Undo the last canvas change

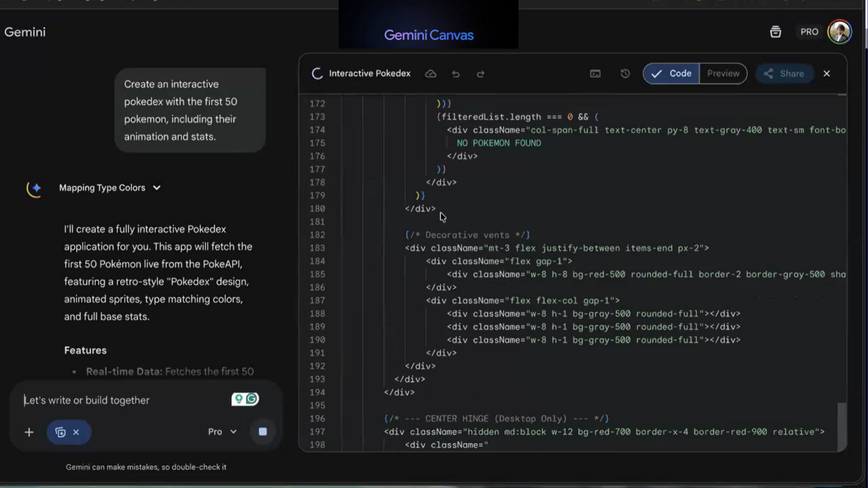tap(456, 74)
